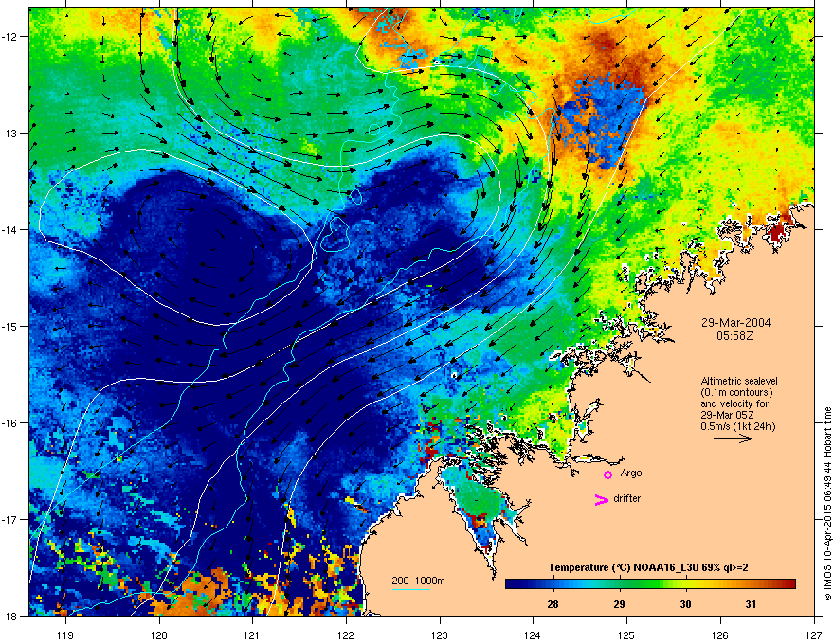Click the '(0.1m contours)' text
This screenshot has width=834, height=644.
point(736,393)
